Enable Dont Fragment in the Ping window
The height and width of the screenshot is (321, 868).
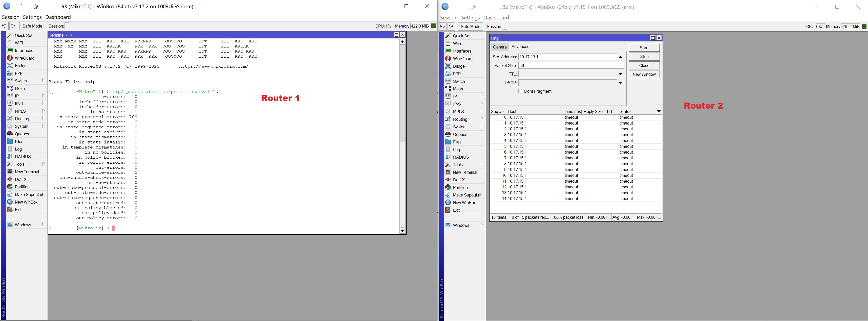click(x=521, y=91)
